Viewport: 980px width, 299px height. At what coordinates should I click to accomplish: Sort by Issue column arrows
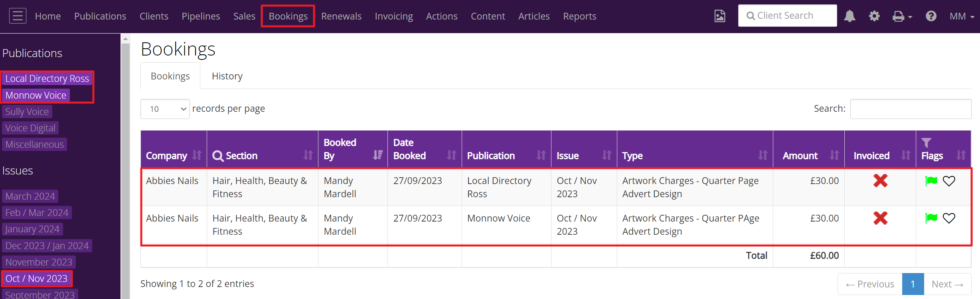(607, 155)
